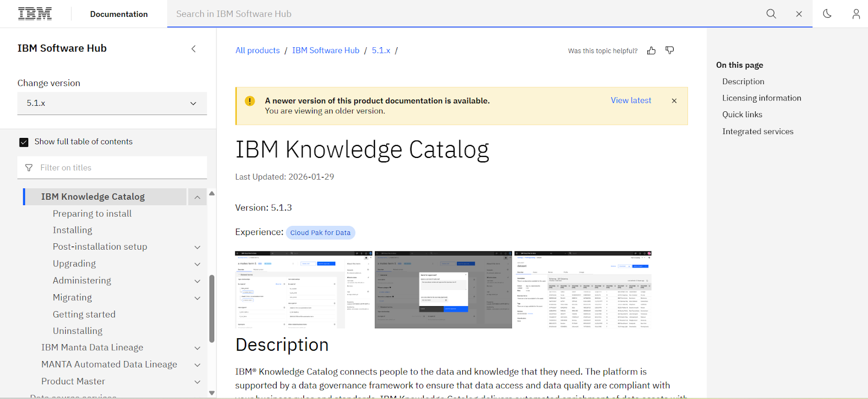Open the IBM Manta Data Lineage topic
Screen dimensions: 868x399
click(x=92, y=347)
